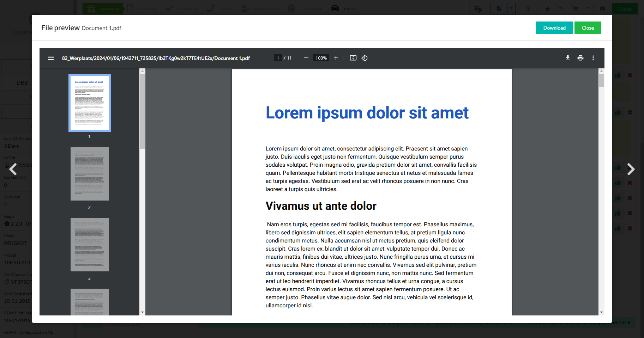The width and height of the screenshot is (644, 338).
Task: Click the zoom in plus icon
Action: 336,58
